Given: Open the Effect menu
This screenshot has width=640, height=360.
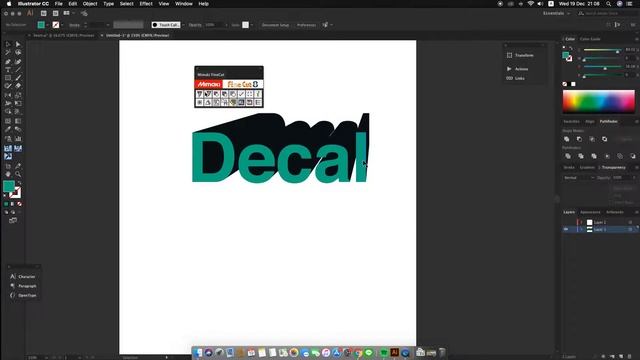Looking at the screenshot, I should click(x=146, y=4).
